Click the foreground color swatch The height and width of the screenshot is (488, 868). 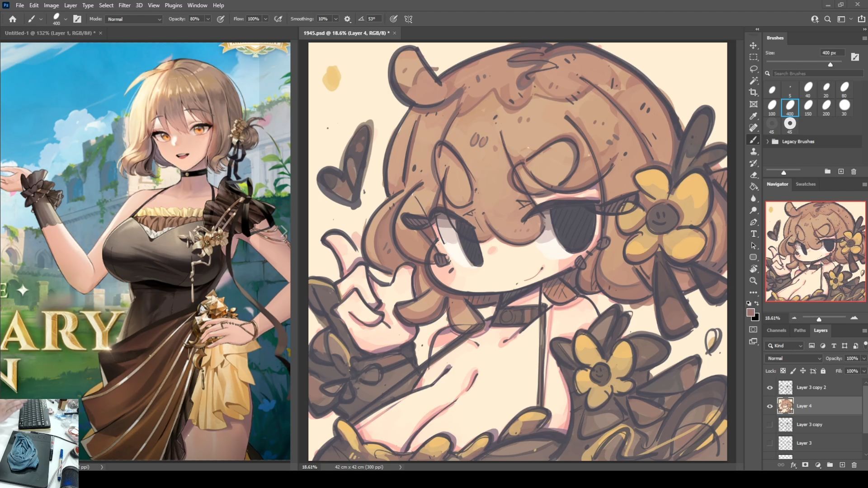[x=751, y=313]
